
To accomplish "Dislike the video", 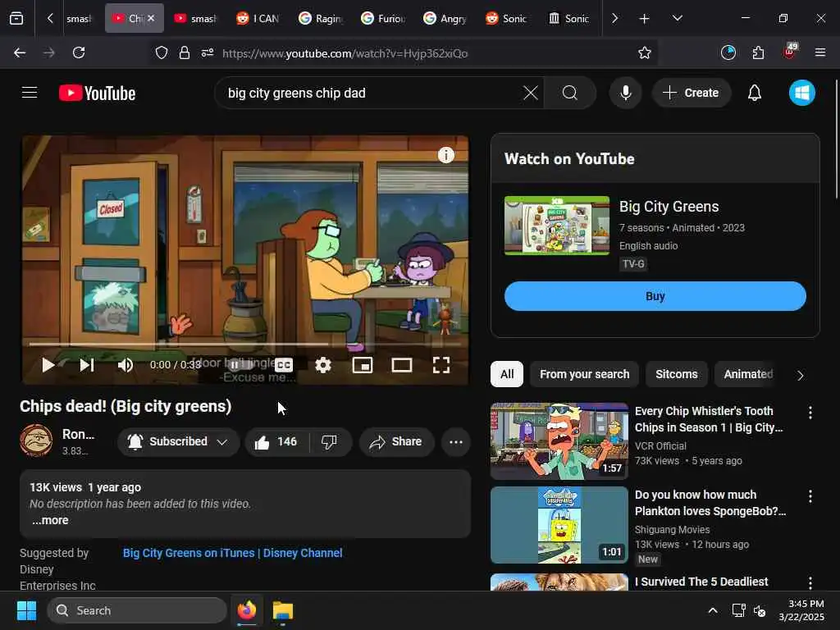I will tap(330, 442).
